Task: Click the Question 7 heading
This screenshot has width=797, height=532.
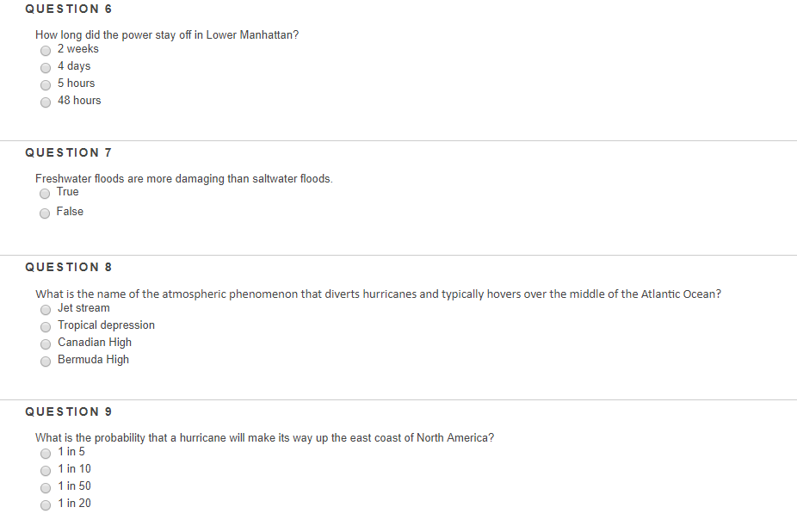Action: 69,152
